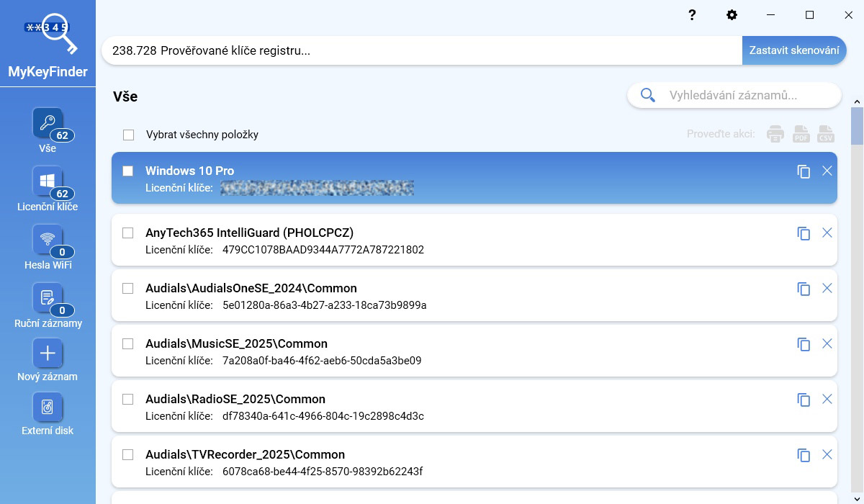
Task: Open the Vše key category in sidebar
Action: (x=48, y=130)
